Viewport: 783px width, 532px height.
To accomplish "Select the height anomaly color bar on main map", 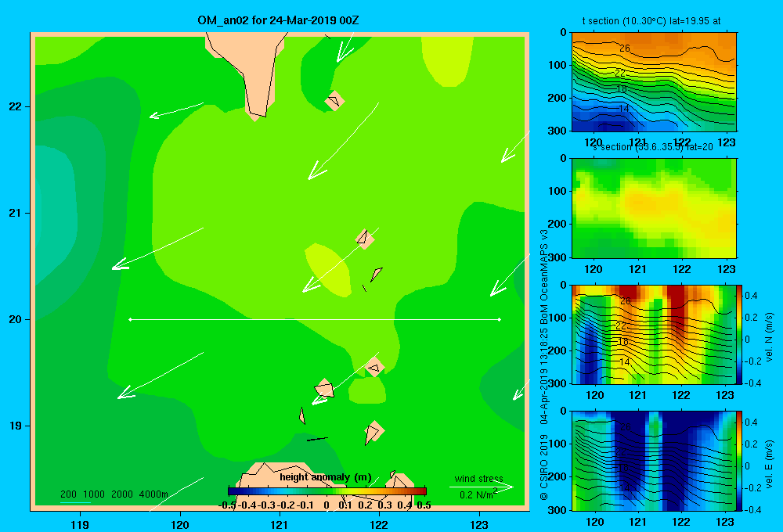I will click(327, 491).
